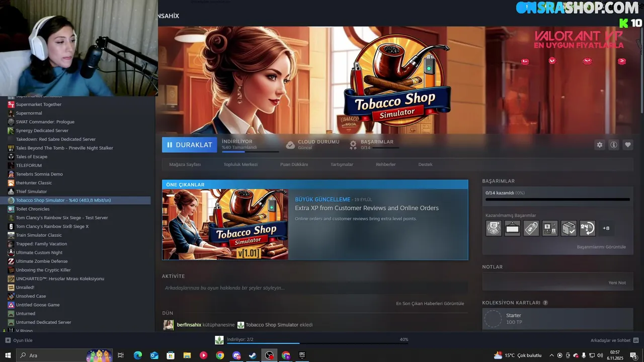
Task: Open the Tartışmalar tab
Action: click(x=342, y=164)
